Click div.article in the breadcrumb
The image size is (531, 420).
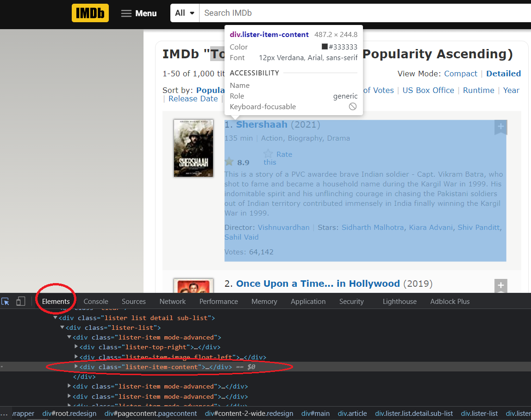pos(352,414)
